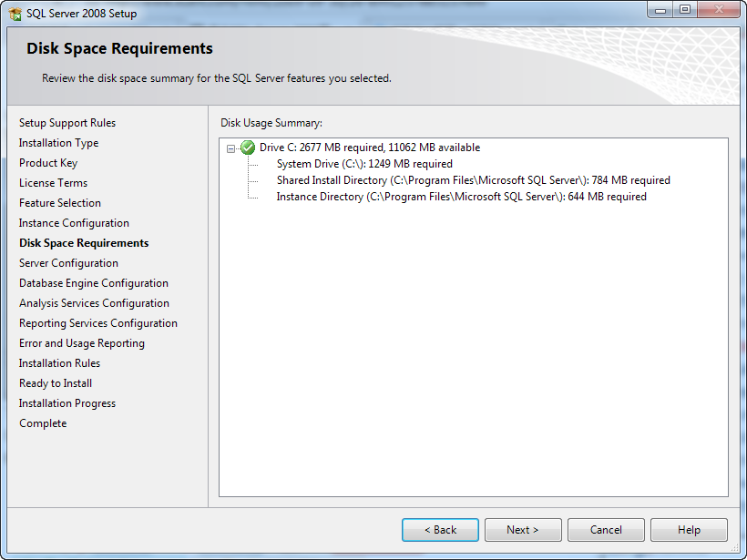Open Reporting Services Configuration
This screenshot has height=560, width=747.
point(97,322)
